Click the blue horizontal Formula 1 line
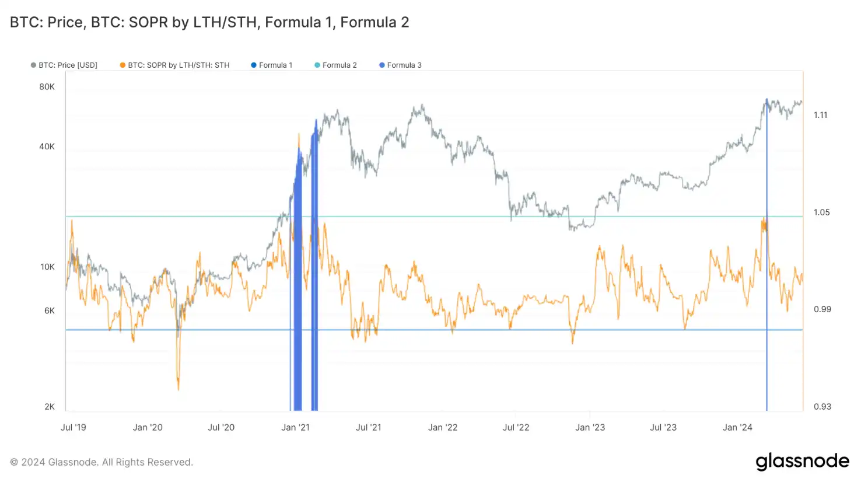 point(434,330)
